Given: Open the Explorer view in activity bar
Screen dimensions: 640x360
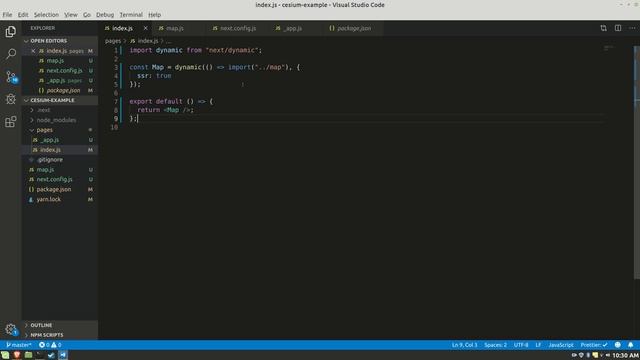Looking at the screenshot, I should [x=11, y=31].
